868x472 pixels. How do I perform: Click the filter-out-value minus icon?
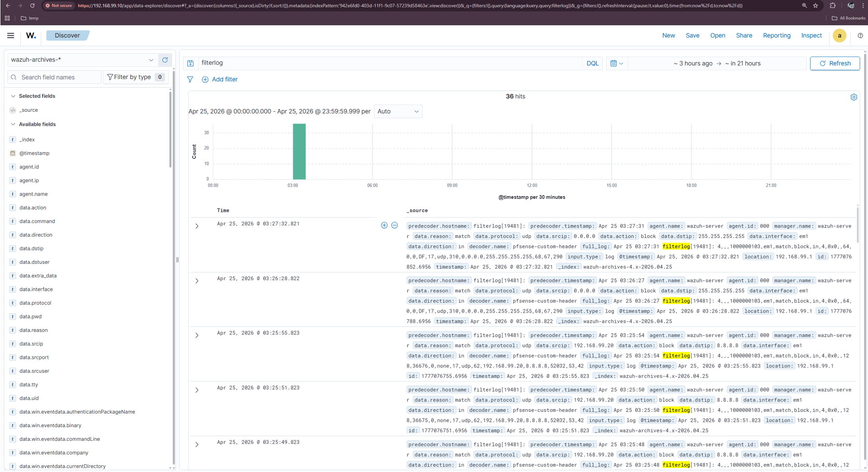click(395, 225)
